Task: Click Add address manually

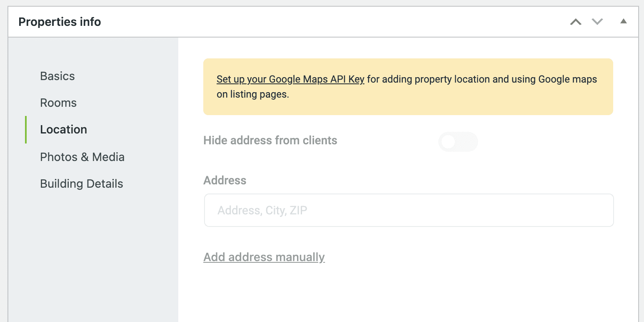Action: tap(264, 257)
